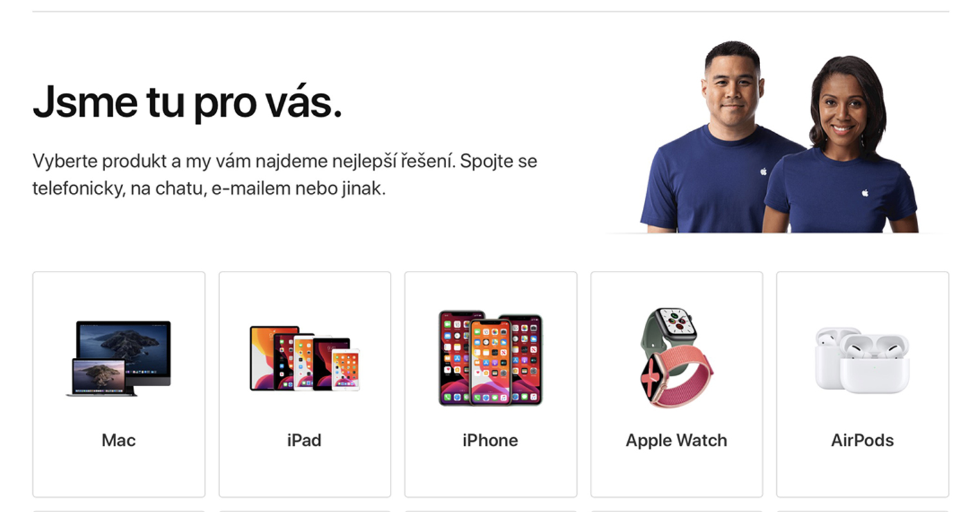This screenshot has width=980, height=512.
Task: Click the Apple Watch label text
Action: (x=676, y=440)
